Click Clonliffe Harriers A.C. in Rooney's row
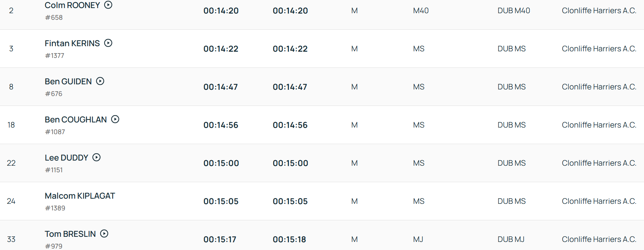 click(x=599, y=11)
